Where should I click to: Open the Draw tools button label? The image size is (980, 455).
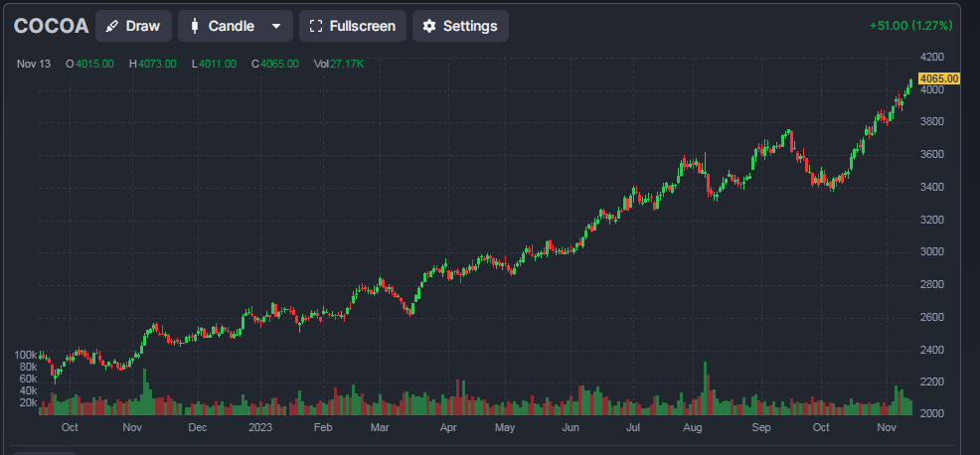143,26
